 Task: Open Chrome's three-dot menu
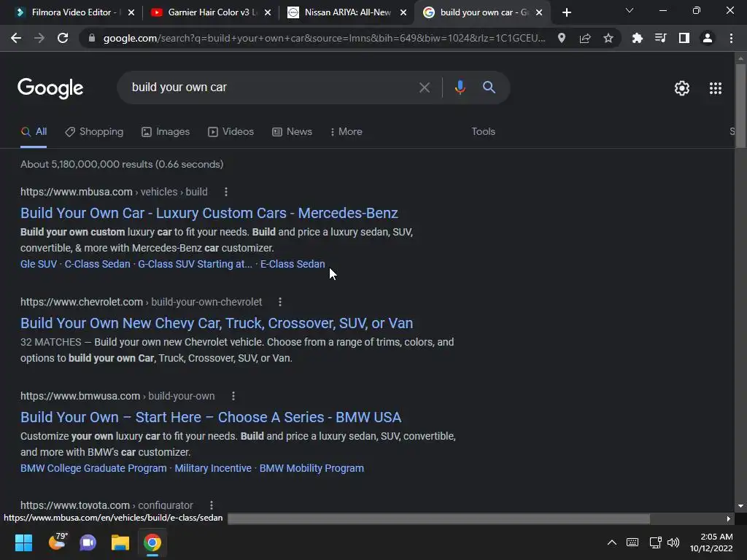[731, 38]
